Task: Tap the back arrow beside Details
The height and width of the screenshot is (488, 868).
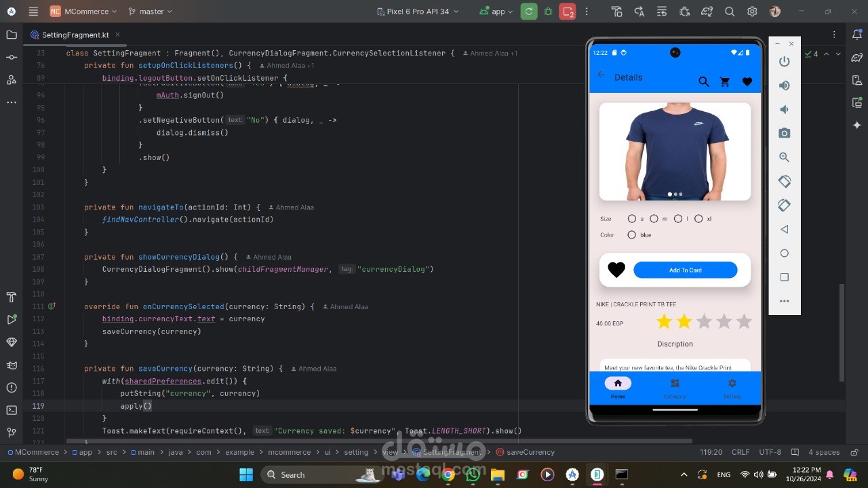Action: coord(601,75)
